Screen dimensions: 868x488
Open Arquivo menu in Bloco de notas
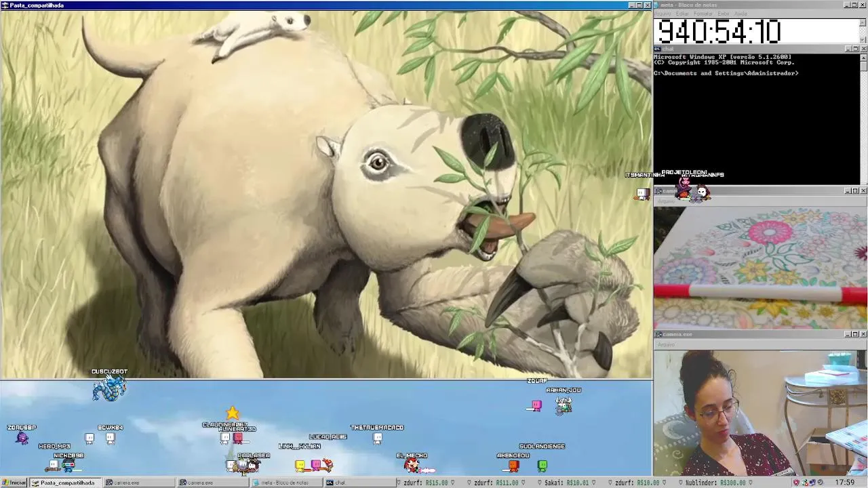click(663, 14)
